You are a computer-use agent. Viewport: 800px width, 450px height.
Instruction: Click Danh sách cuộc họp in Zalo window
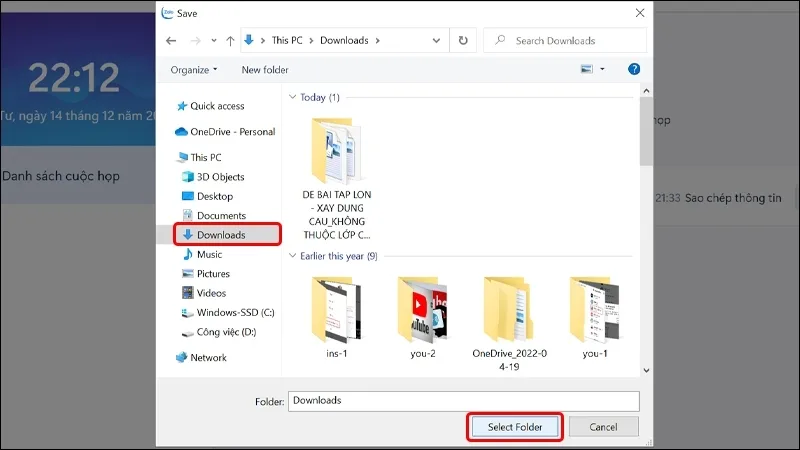coord(61,176)
